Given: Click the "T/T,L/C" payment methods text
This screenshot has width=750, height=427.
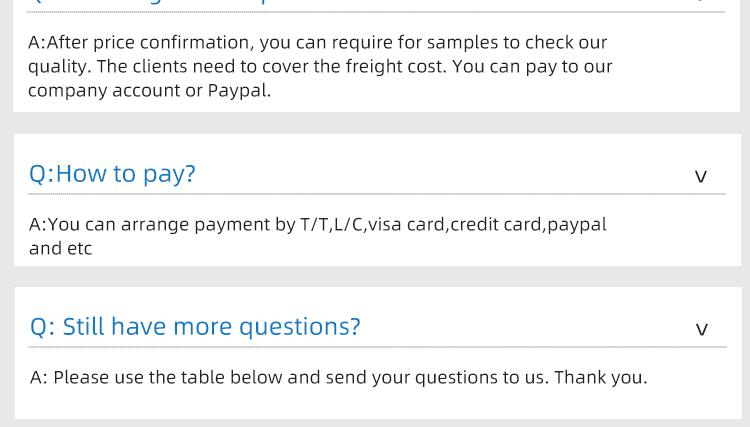Looking at the screenshot, I should (x=332, y=224).
